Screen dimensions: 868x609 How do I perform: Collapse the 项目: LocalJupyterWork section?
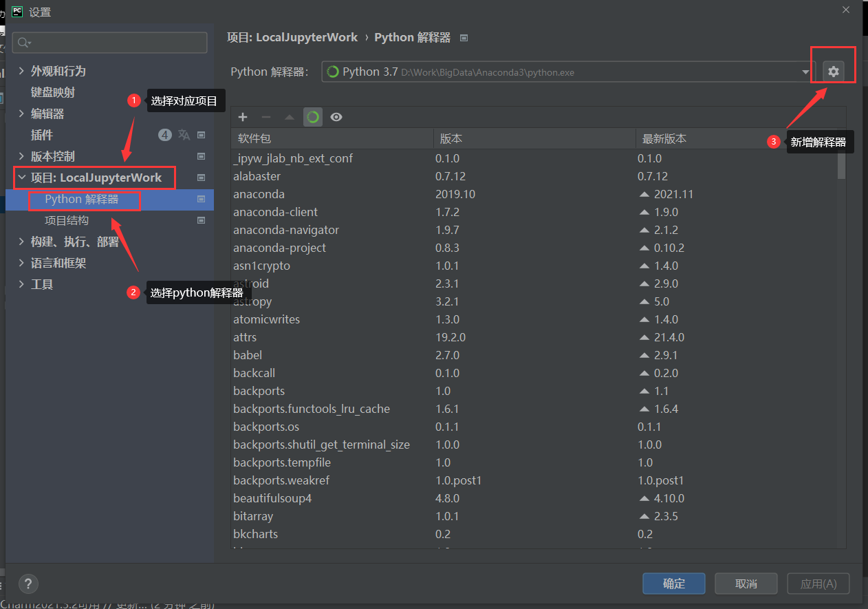21,178
